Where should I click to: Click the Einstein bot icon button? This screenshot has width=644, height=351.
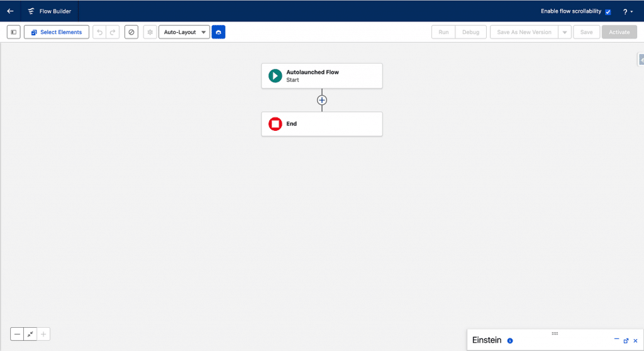click(218, 32)
